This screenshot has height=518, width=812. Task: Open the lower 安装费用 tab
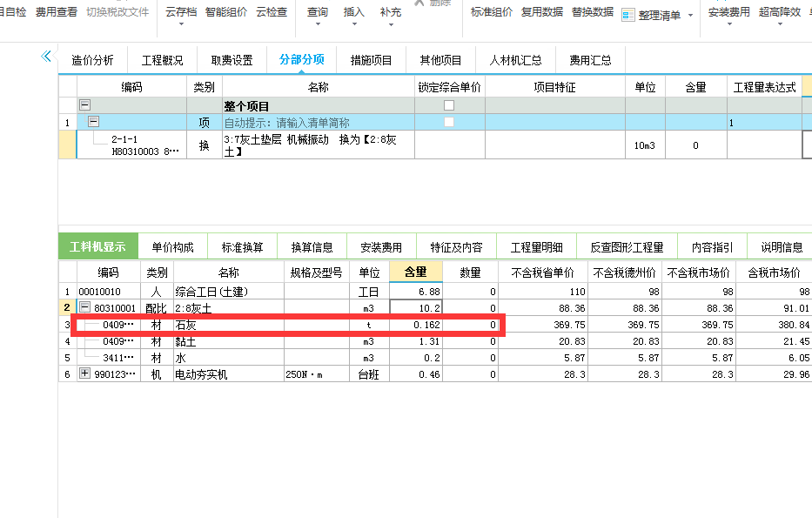pos(381,247)
